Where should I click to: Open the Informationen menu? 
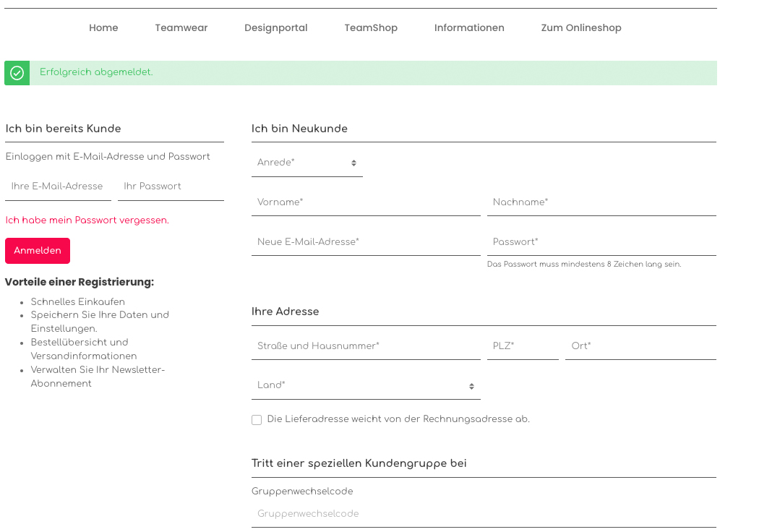pyautogui.click(x=469, y=28)
